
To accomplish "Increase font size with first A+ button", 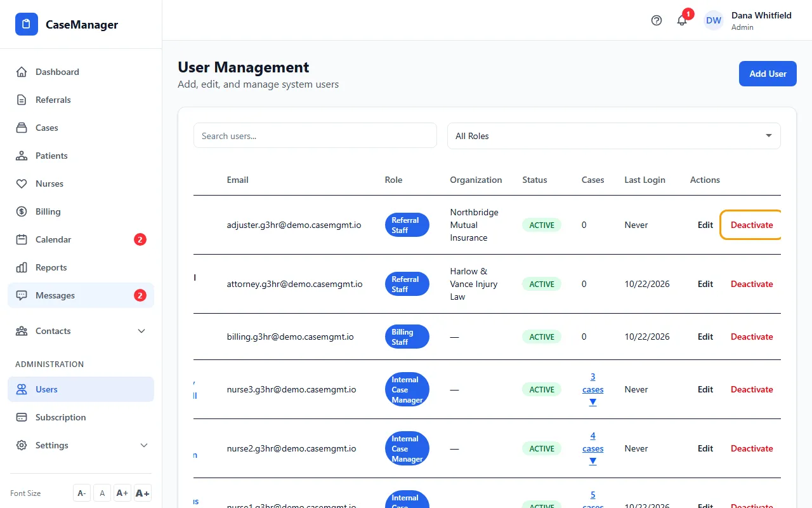I will (122, 493).
